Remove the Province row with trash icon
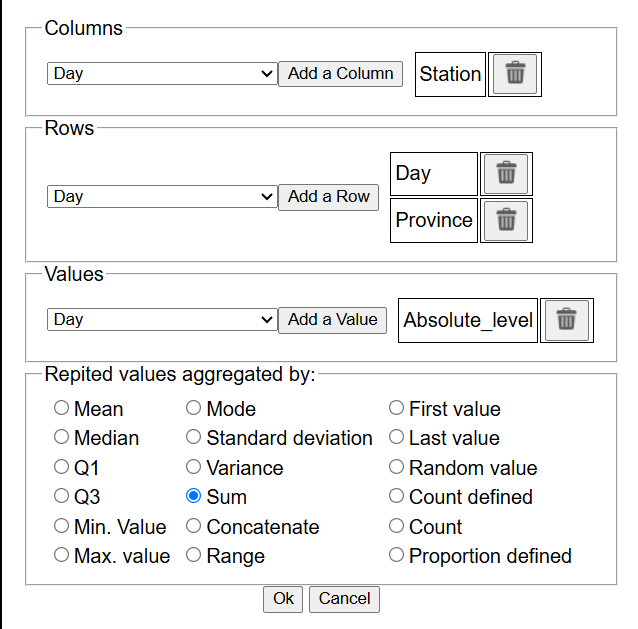The height and width of the screenshot is (629, 638). coord(506,220)
